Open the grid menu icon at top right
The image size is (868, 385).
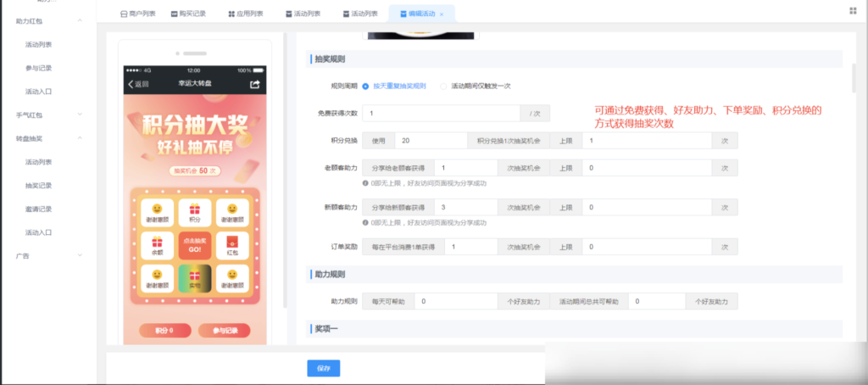853,10
